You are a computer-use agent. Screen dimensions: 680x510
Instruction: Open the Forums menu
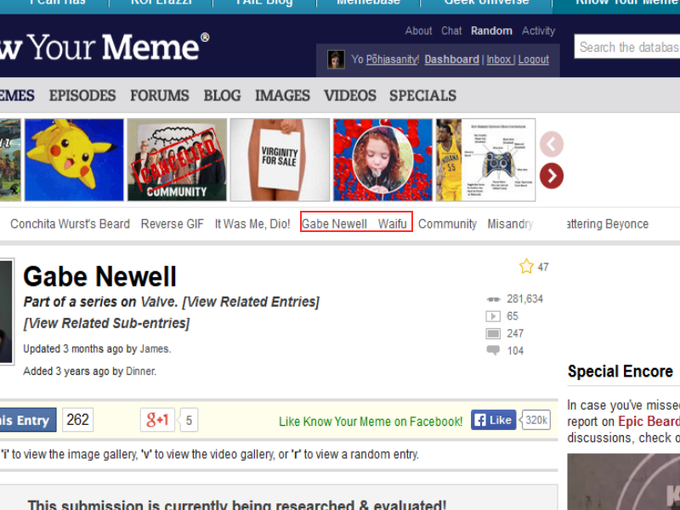(159, 96)
